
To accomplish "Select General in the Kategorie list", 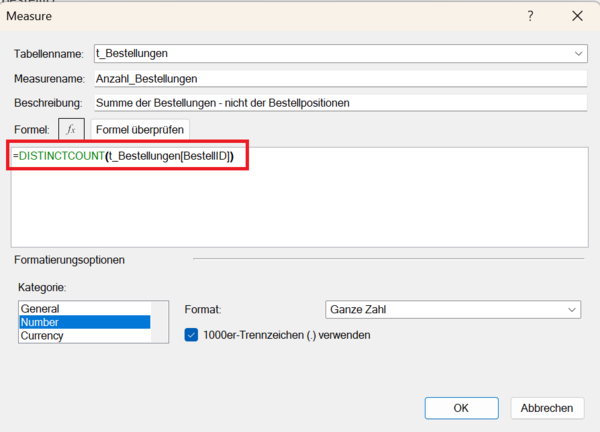I will point(40,309).
